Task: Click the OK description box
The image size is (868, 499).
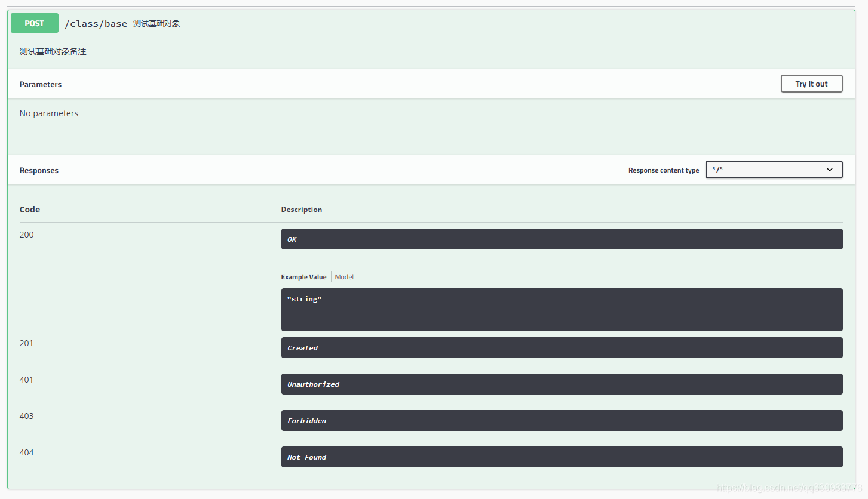Action: pyautogui.click(x=562, y=239)
